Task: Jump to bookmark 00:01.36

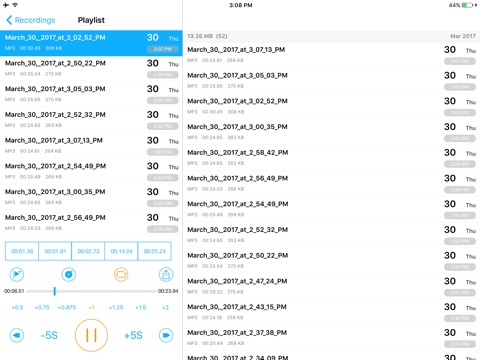Action: coord(22,251)
